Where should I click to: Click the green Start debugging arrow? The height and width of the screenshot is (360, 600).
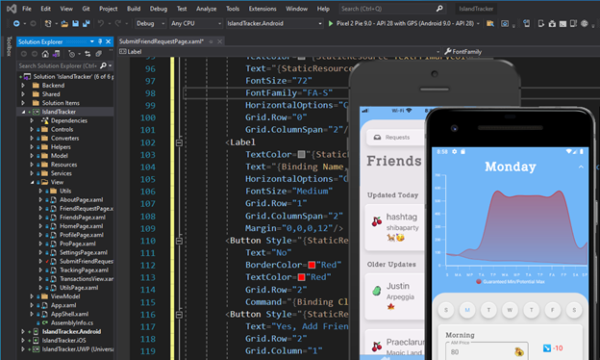pyautogui.click(x=331, y=23)
